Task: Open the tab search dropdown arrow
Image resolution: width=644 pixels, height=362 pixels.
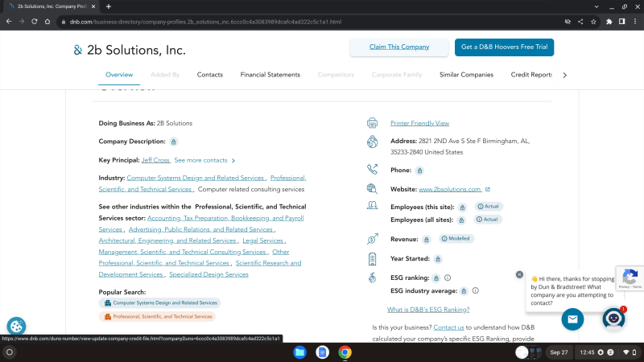Action: (597, 6)
